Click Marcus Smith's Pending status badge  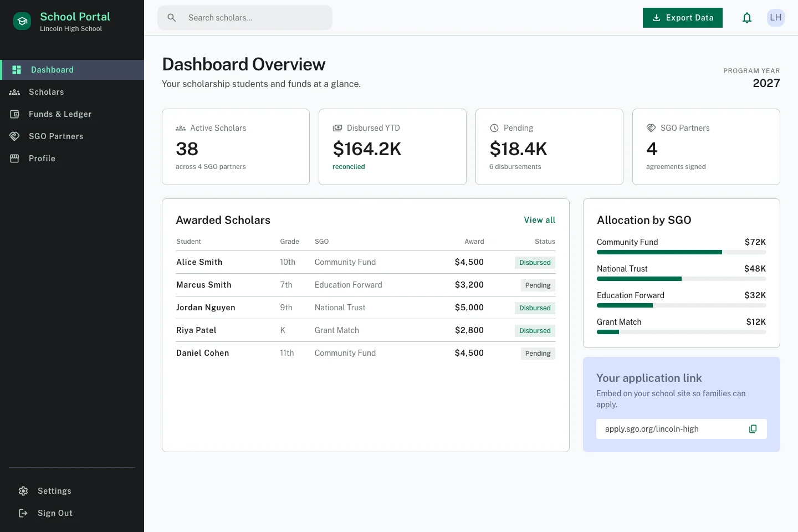pyautogui.click(x=538, y=285)
